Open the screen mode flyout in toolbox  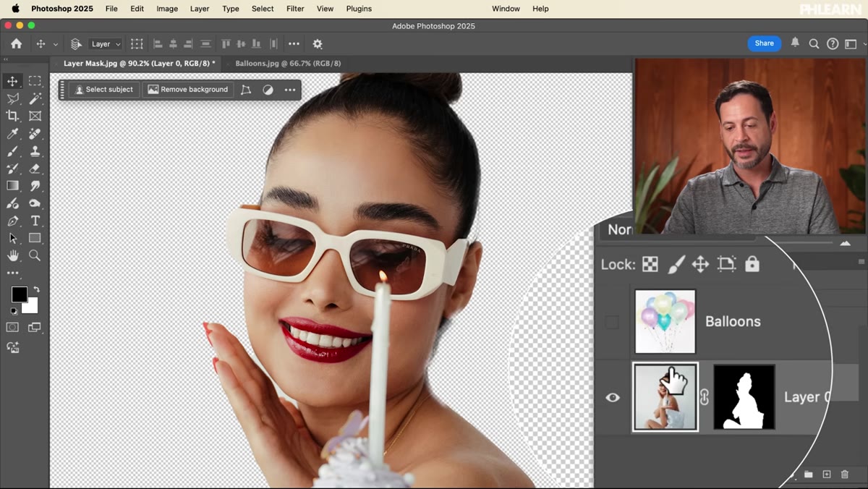coord(35,327)
